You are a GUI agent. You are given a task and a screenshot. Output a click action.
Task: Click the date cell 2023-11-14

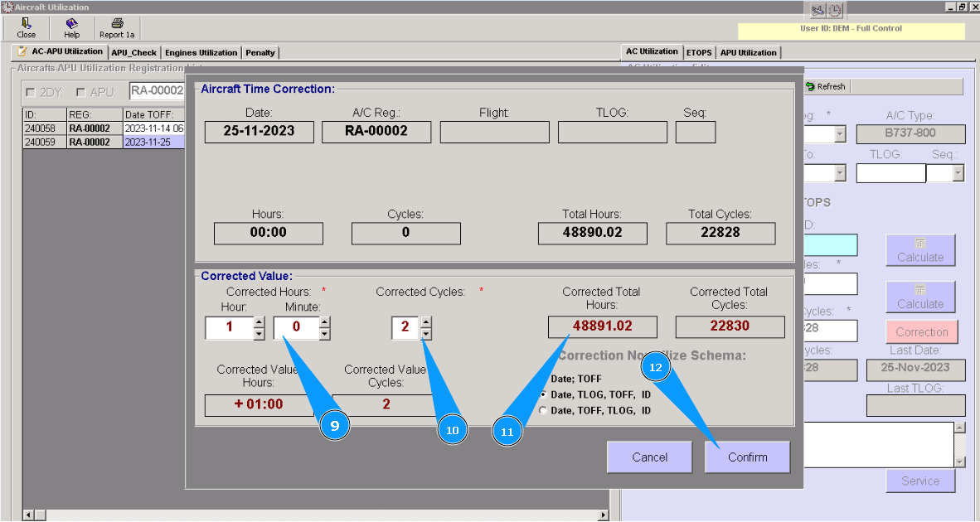click(x=153, y=128)
